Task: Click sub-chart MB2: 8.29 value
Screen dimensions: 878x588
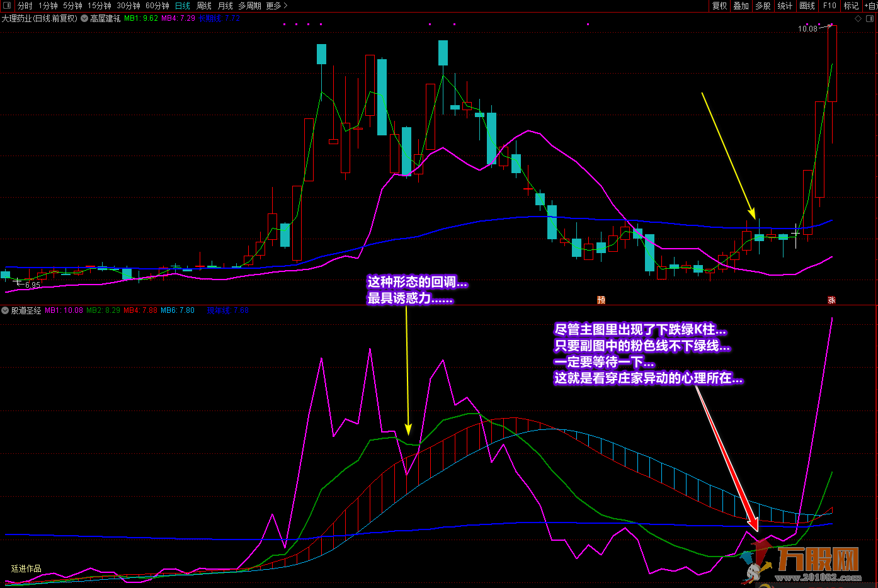Action: 103,310
